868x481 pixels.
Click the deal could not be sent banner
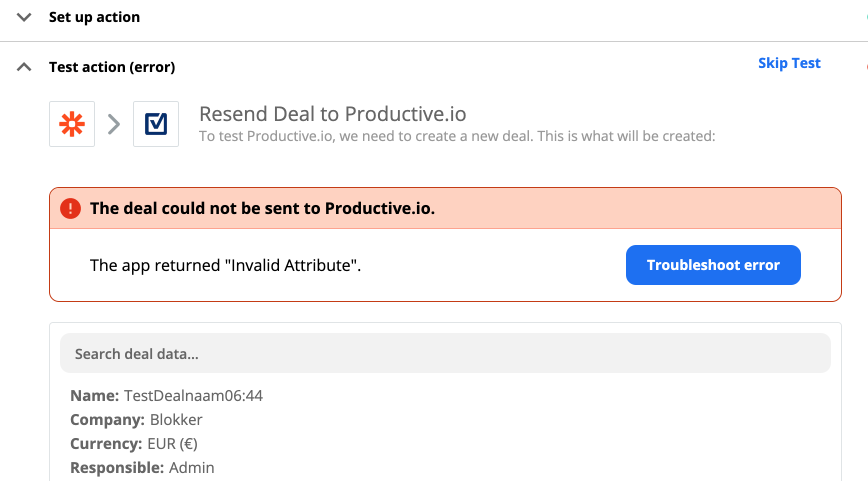point(445,208)
